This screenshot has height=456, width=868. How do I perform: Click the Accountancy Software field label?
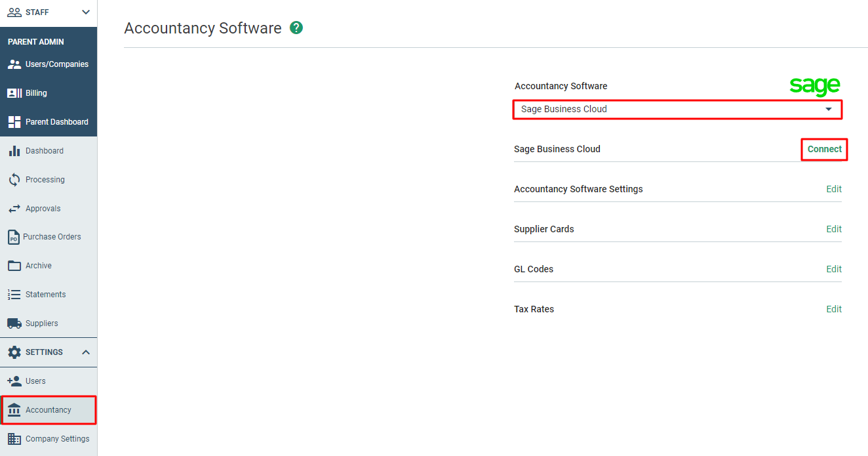pyautogui.click(x=561, y=86)
